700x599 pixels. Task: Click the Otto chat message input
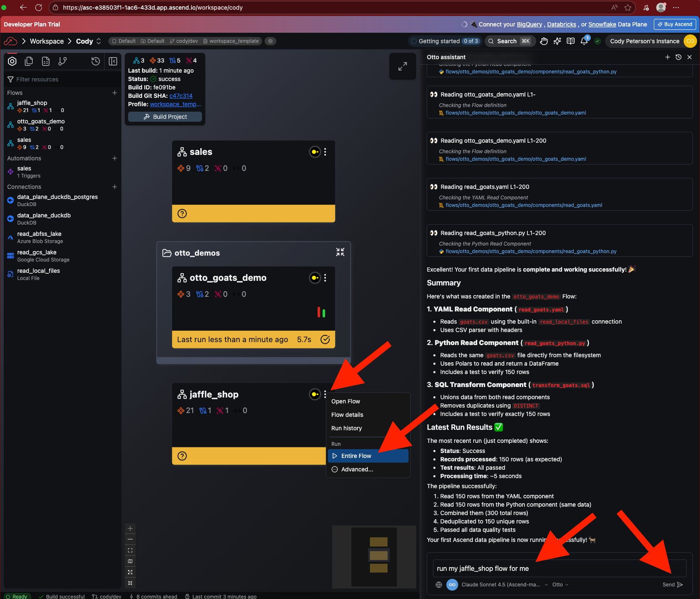pyautogui.click(x=559, y=568)
